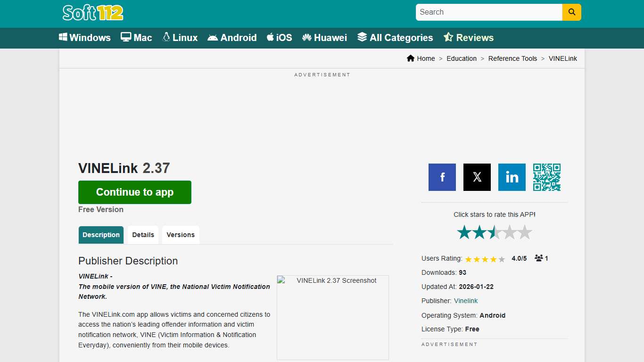Share the app via Facebook icon

click(x=442, y=177)
